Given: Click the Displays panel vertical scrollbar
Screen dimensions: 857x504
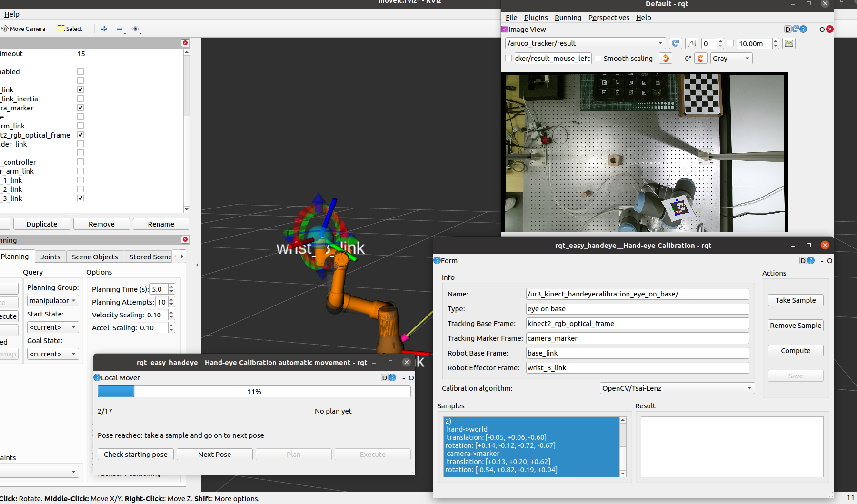Looking at the screenshot, I should pos(187,131).
